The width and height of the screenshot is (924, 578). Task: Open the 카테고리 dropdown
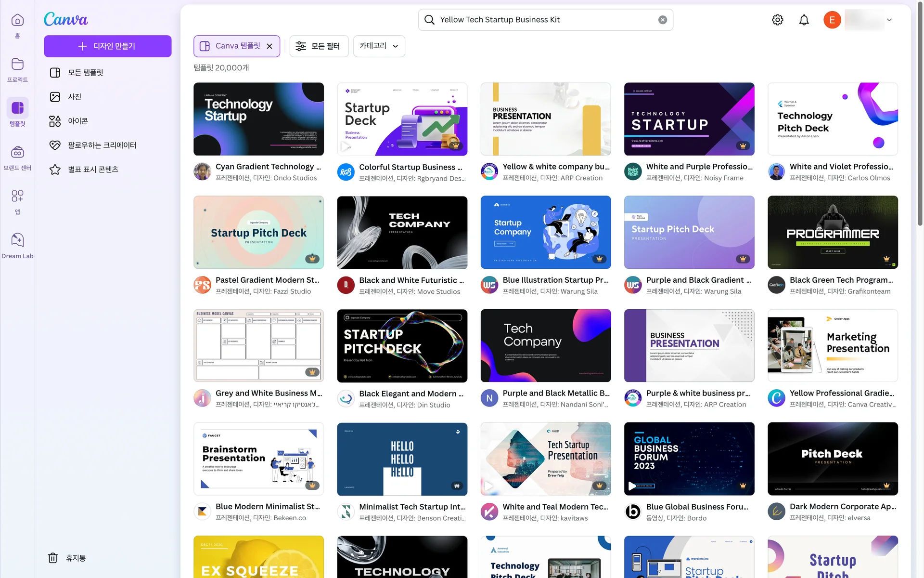379,46
